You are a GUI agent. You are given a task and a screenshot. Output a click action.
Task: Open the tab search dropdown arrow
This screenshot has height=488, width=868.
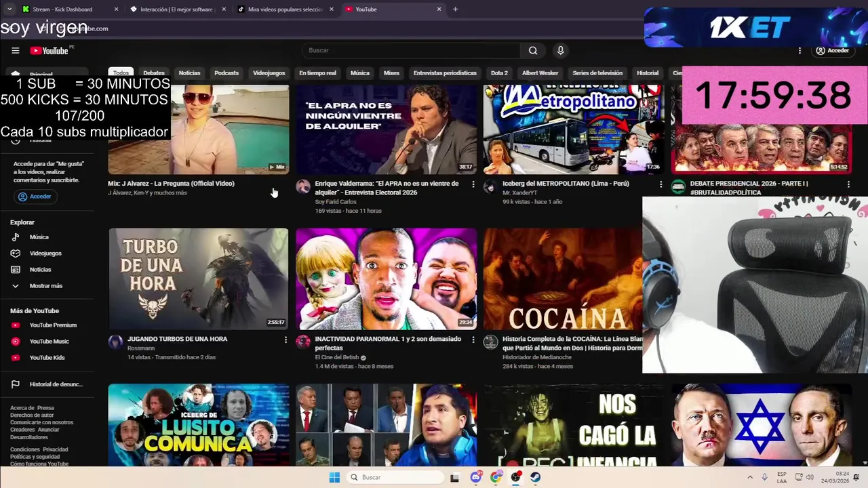(x=9, y=9)
